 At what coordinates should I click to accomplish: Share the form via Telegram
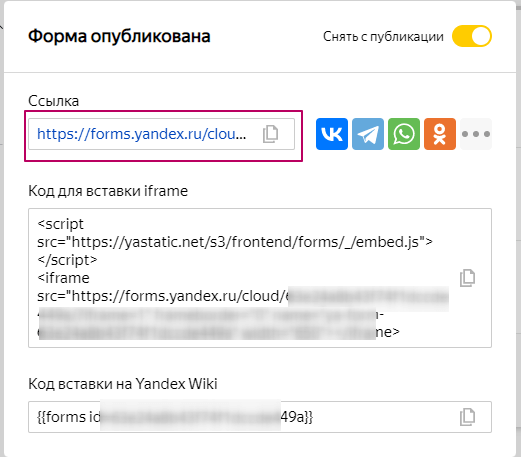pos(368,134)
